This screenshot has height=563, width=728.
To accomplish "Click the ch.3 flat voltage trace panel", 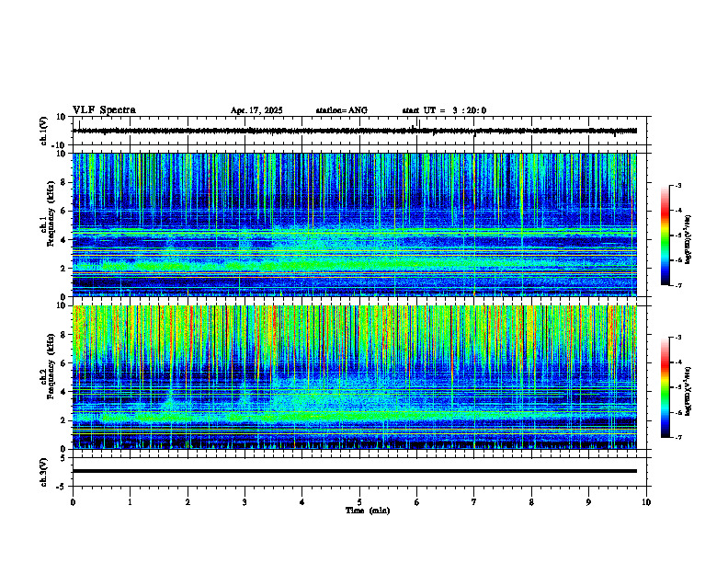I will 361,472.
